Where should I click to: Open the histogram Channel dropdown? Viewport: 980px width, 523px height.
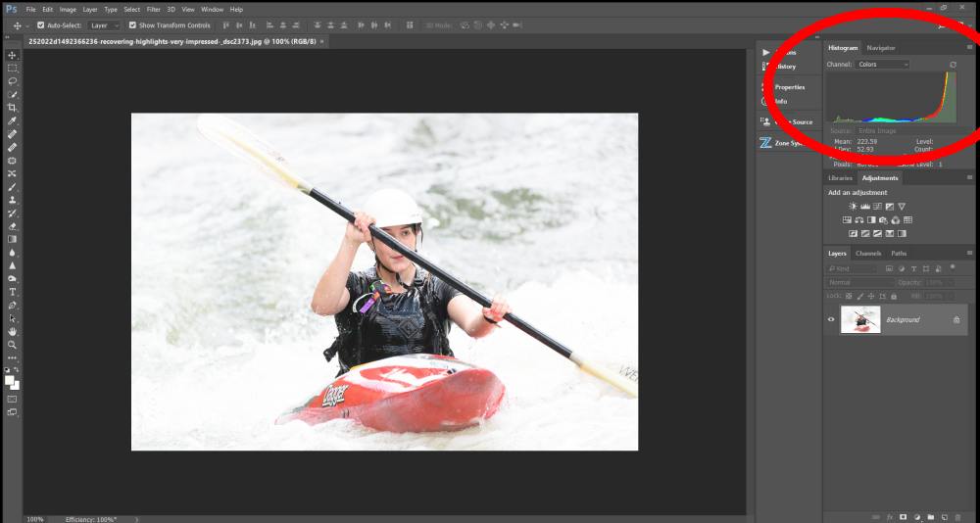[x=882, y=65]
